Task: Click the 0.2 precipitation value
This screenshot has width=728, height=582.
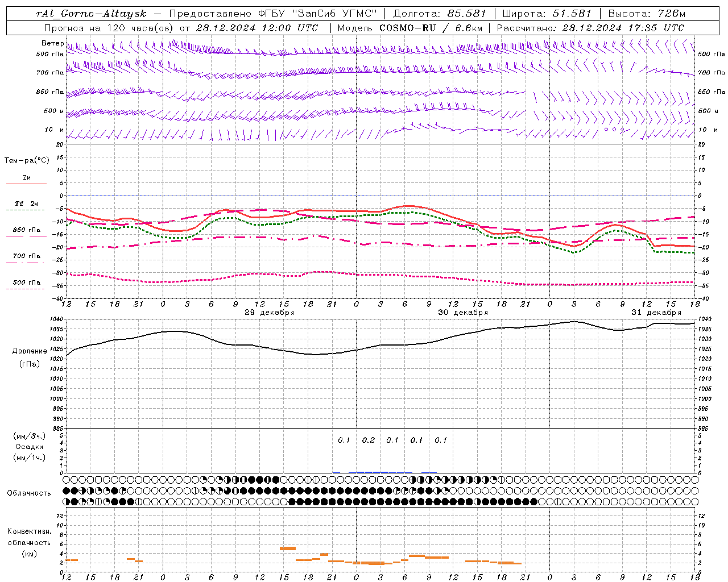Action: pos(369,440)
